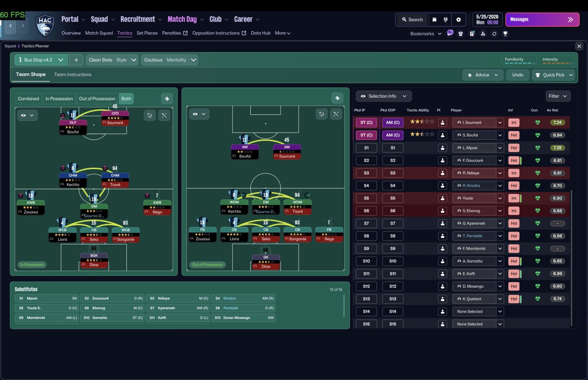
Task: Click the ST (C) position button for I. Soumaré
Action: (366, 123)
